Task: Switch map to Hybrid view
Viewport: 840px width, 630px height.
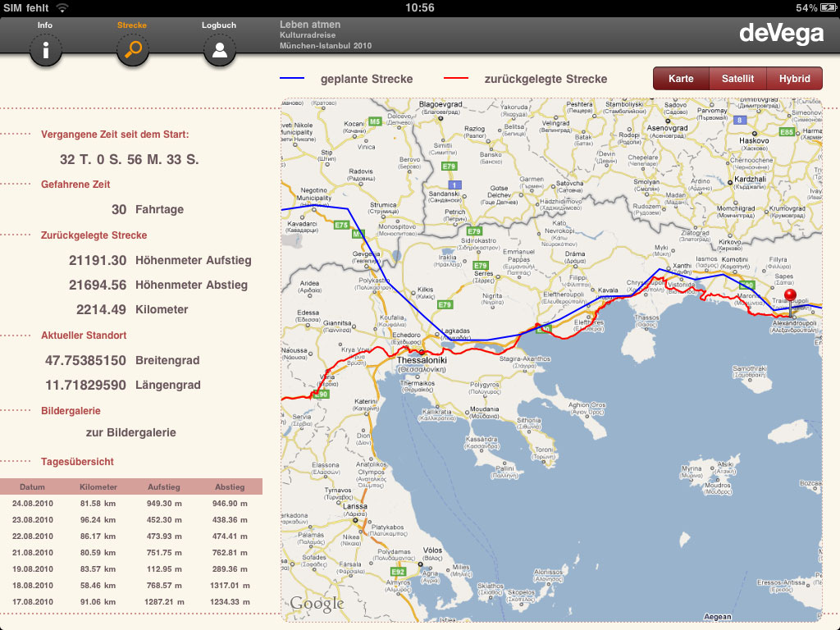Action: [x=794, y=79]
